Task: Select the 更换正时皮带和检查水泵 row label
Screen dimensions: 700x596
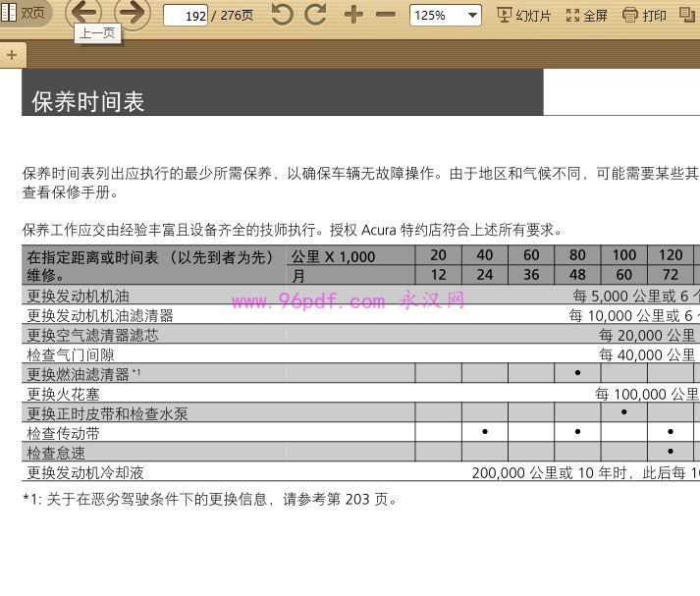Action: (x=107, y=414)
